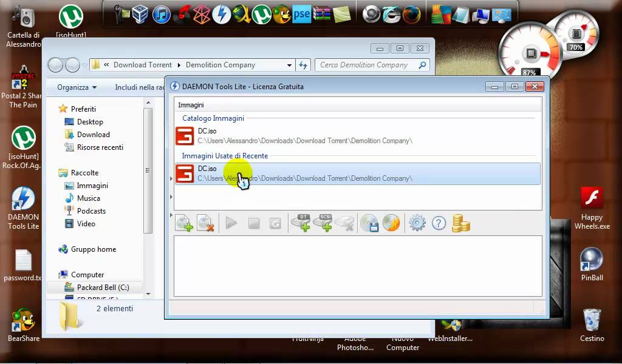Click the Add Image toolbar icon
This screenshot has width=622, height=364.
pyautogui.click(x=184, y=223)
